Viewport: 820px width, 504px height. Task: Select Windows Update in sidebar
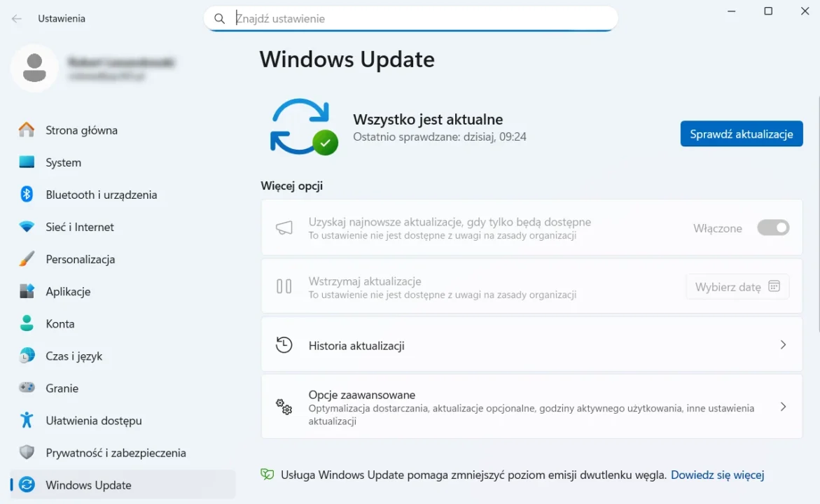123,484
